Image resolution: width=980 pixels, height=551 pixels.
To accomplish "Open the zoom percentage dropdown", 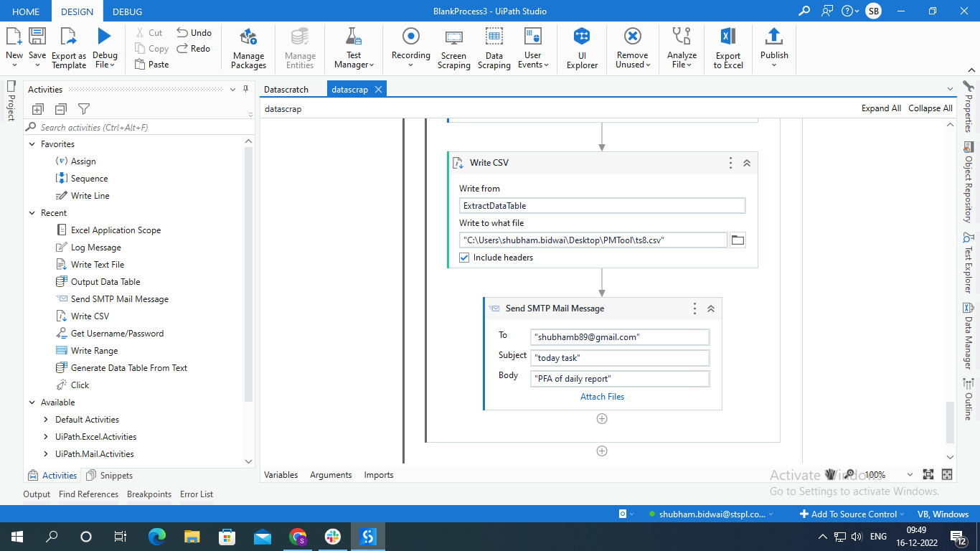I will point(910,474).
